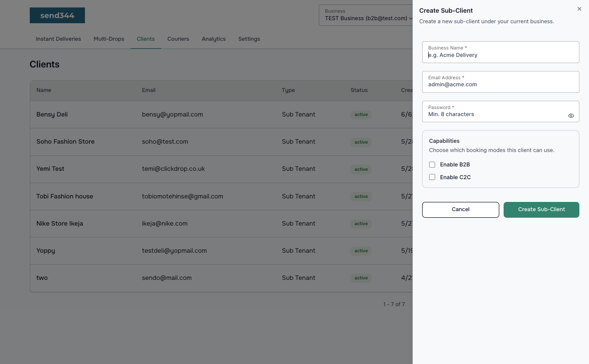The width and height of the screenshot is (589, 364).
Task: Click the Capabilities section heading
Action: (444, 141)
